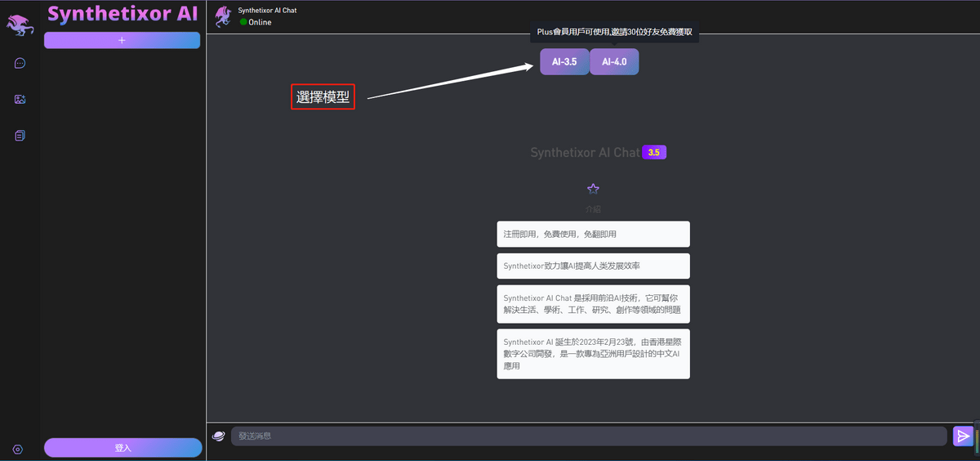Screen dimensions: 980x461
Task: Open settings via the gear icon
Action: click(18, 449)
